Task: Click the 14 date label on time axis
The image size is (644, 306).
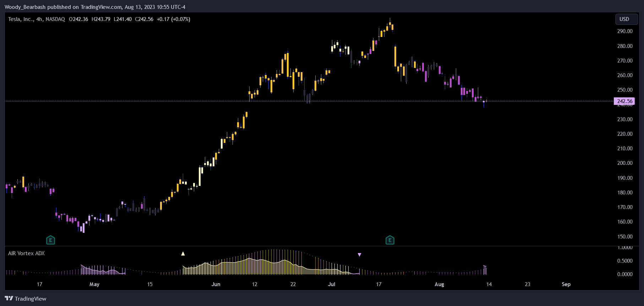Action: (x=489, y=284)
